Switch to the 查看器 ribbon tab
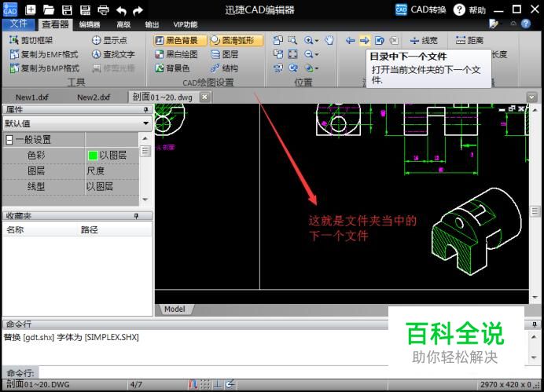This screenshot has height=392, width=544. 55,24
